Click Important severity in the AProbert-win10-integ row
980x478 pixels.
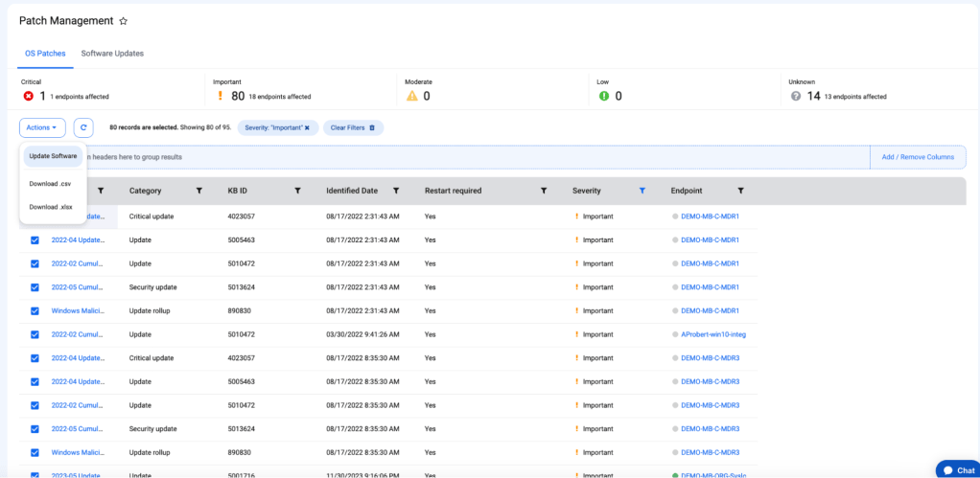[598, 334]
